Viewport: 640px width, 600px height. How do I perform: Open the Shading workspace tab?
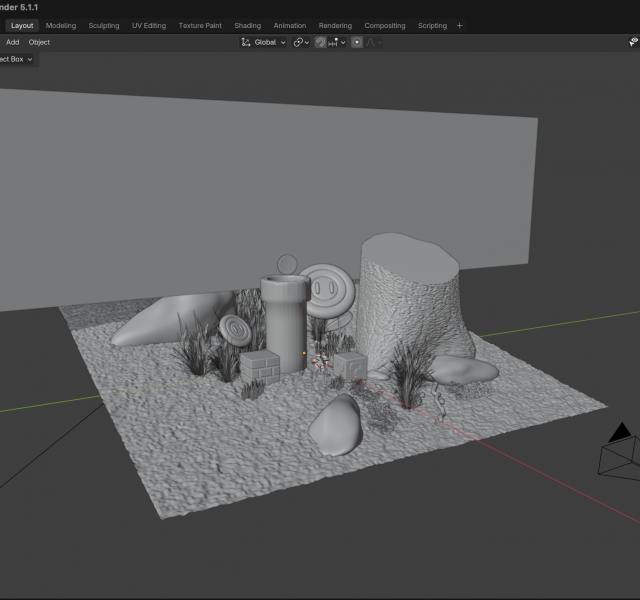tap(247, 26)
